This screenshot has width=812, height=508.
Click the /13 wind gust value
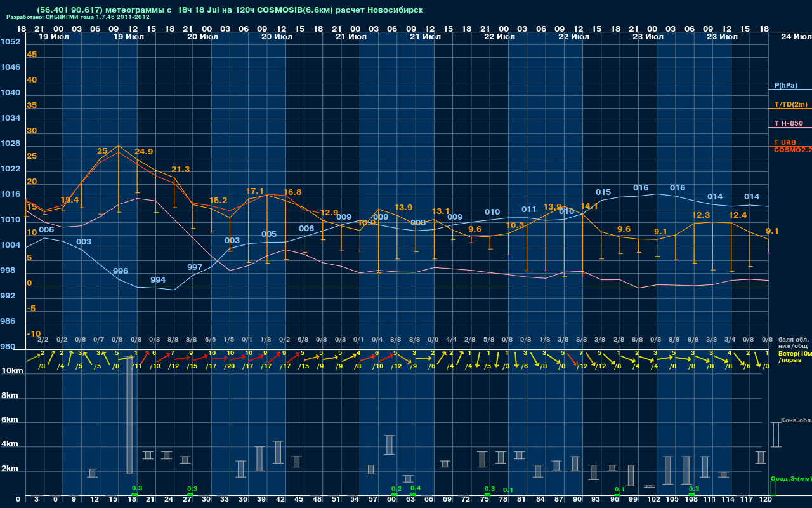point(154,366)
